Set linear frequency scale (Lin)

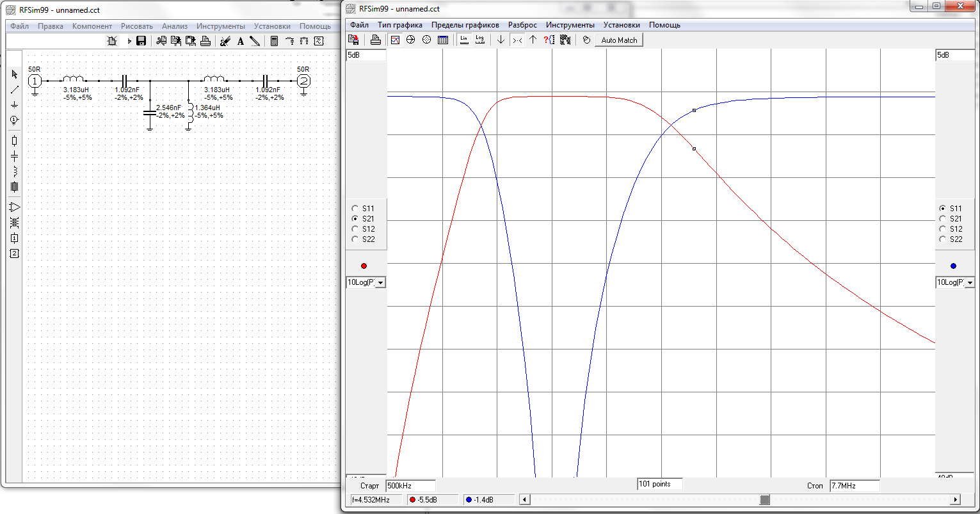click(464, 40)
